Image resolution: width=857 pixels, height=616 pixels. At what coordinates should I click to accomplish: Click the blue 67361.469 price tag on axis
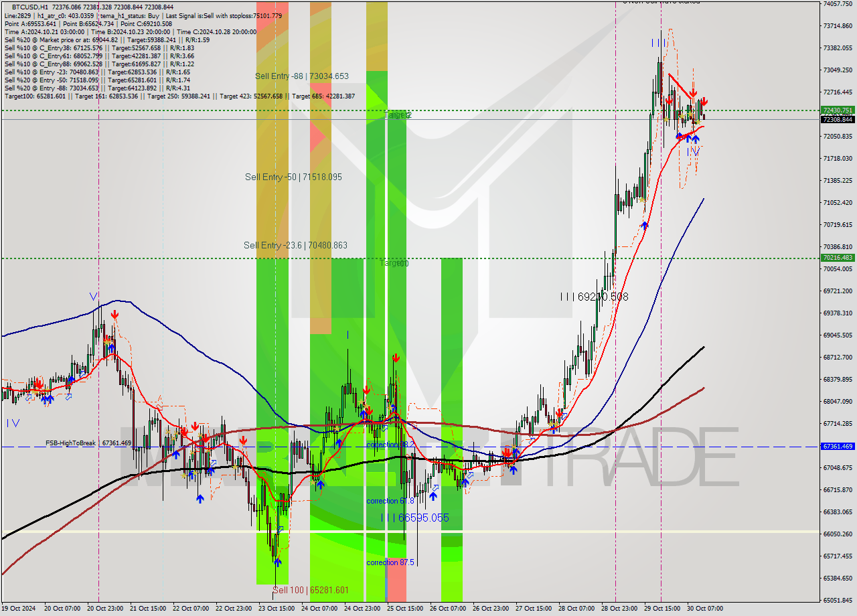[838, 446]
